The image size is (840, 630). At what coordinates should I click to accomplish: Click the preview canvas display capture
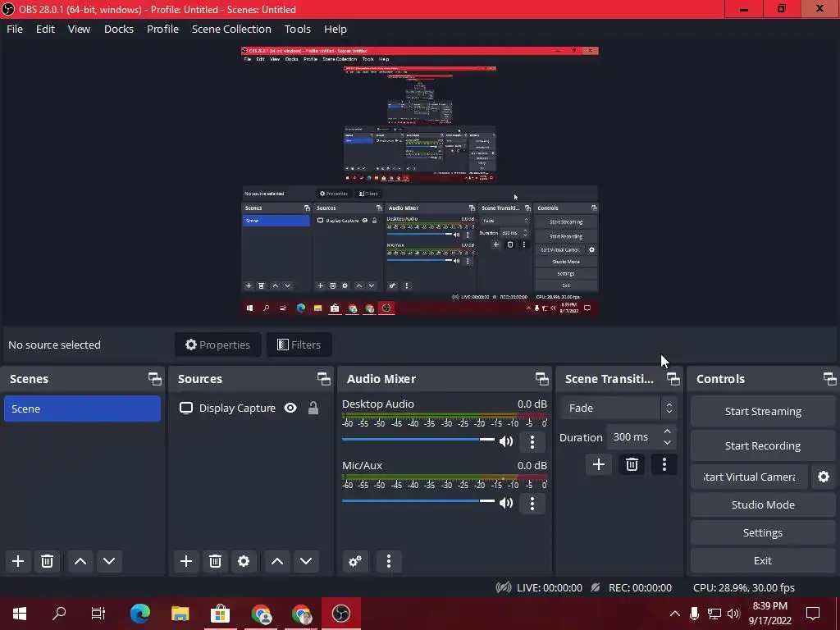point(419,181)
